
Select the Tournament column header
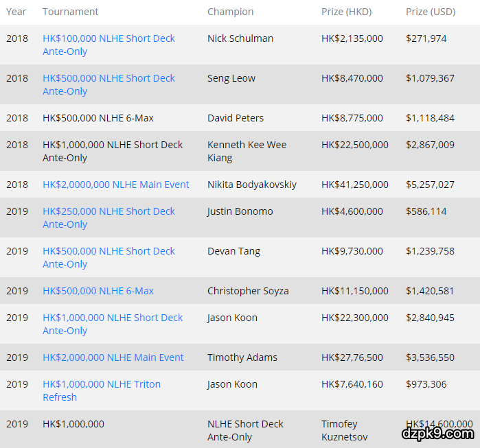pyautogui.click(x=70, y=12)
